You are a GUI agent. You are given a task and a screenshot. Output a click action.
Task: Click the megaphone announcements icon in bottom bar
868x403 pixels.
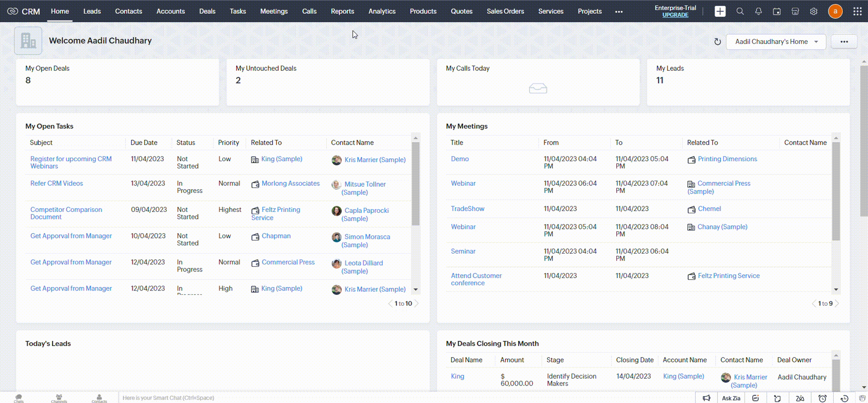(707, 398)
